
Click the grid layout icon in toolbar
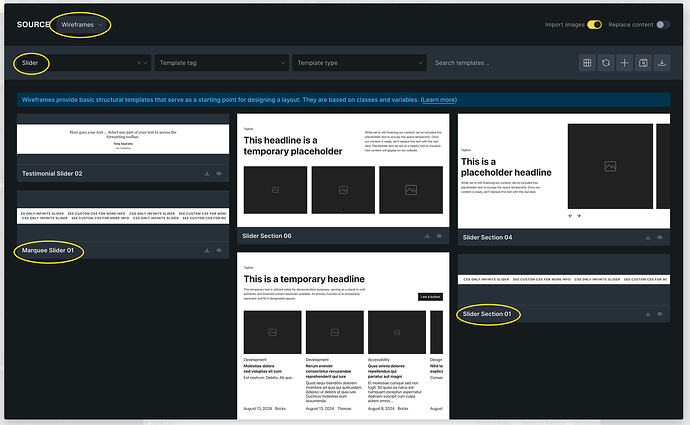click(587, 63)
